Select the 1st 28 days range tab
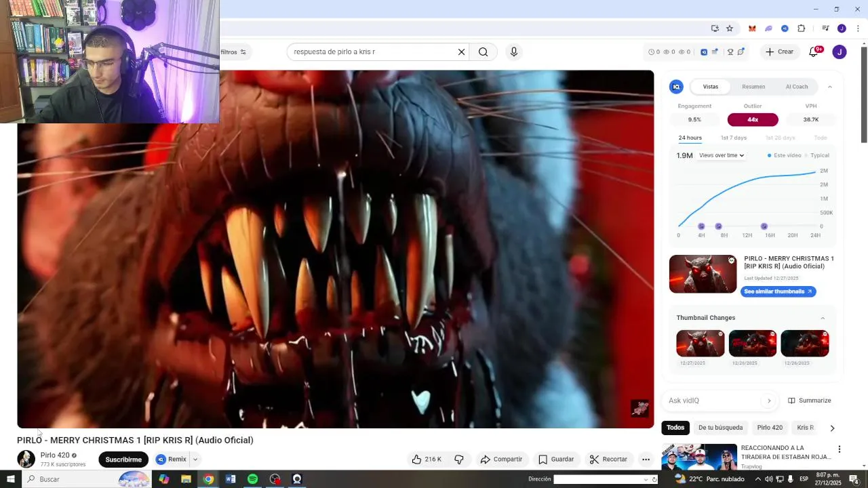This screenshot has width=868, height=488. point(780,138)
